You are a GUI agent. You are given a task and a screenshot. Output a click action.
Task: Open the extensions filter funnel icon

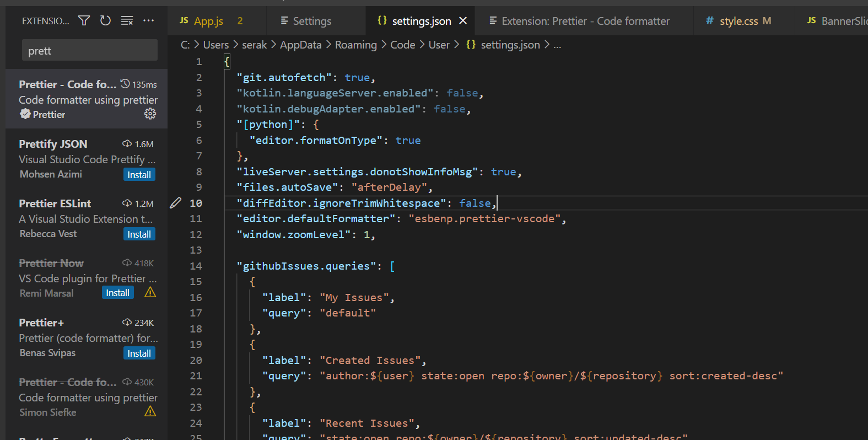84,21
